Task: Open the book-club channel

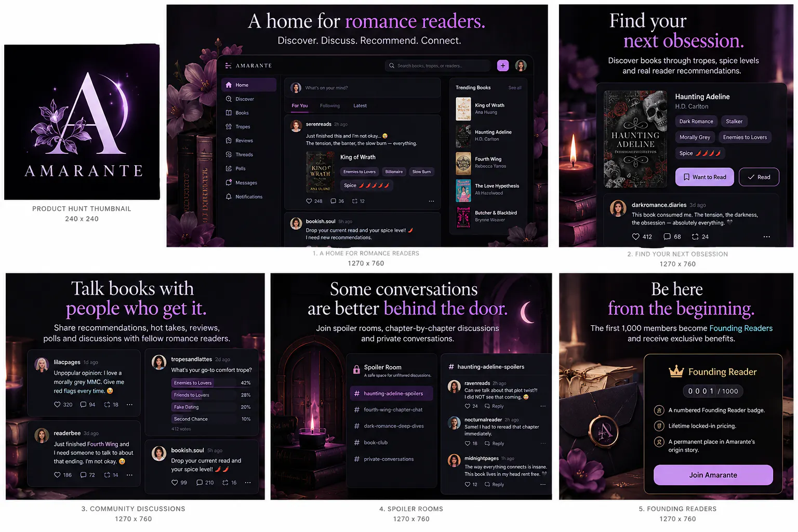Action: (391, 443)
